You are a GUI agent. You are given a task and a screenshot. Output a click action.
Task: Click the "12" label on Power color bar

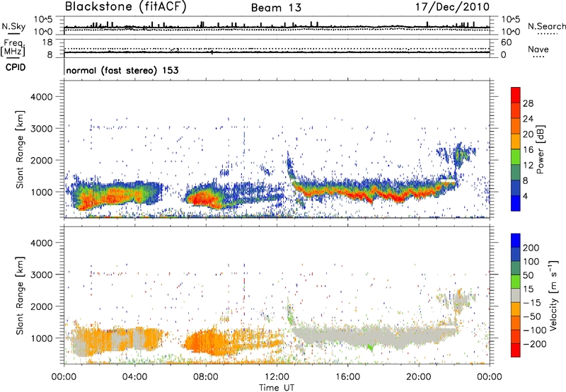[x=528, y=166]
